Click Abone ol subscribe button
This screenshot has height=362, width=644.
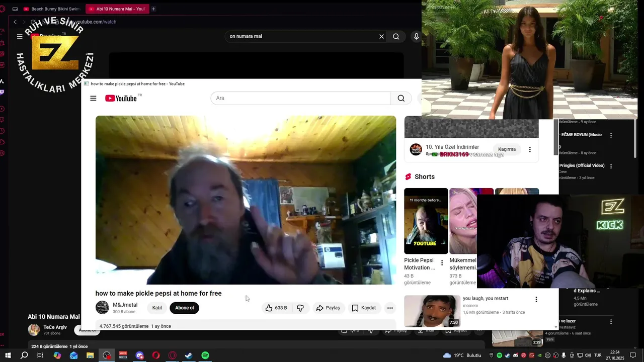[184, 308]
